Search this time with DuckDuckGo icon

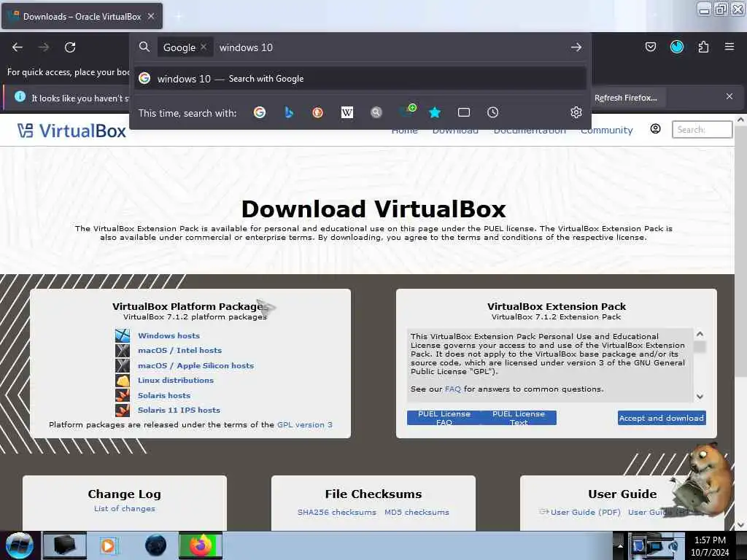click(318, 112)
